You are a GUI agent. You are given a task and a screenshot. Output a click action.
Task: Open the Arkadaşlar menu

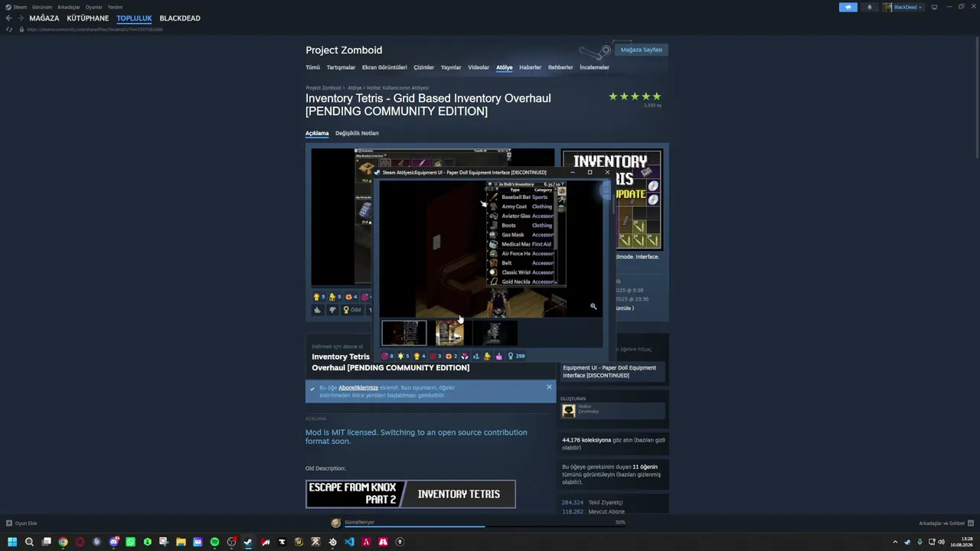point(69,7)
